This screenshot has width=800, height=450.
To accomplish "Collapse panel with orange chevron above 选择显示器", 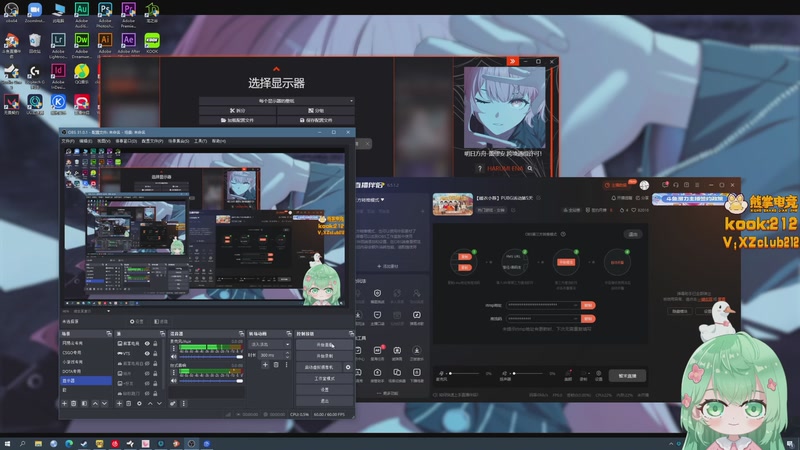I will pyautogui.click(x=277, y=69).
